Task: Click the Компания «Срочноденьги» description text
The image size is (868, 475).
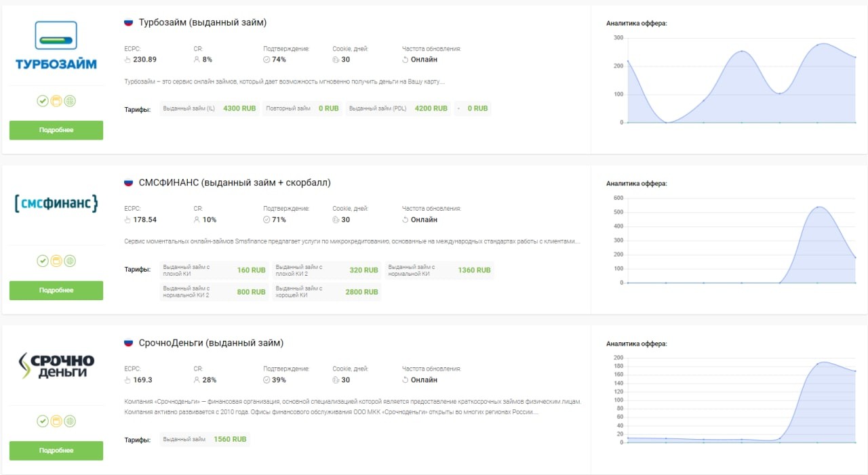Action: [353, 407]
